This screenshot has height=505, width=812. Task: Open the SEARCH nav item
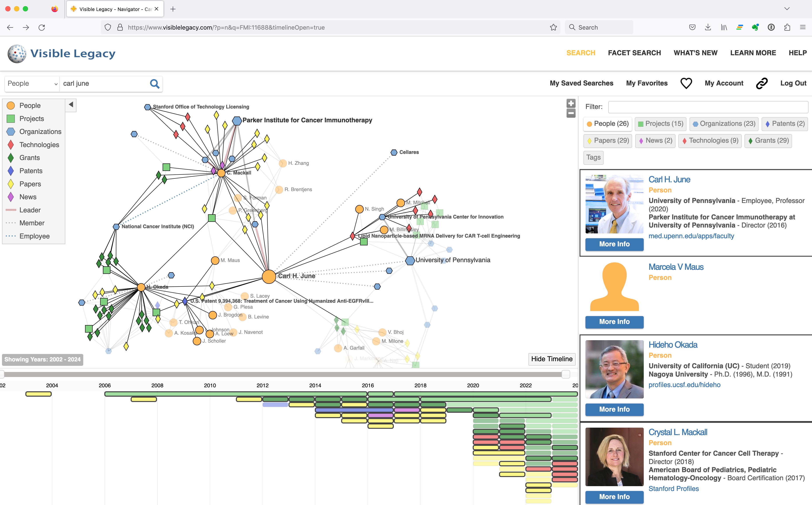[581, 53]
